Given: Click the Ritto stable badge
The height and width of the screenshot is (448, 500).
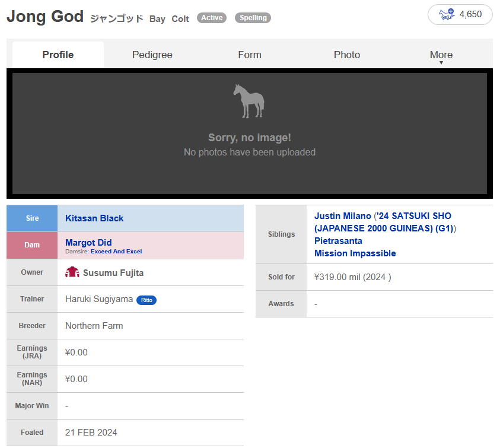Looking at the screenshot, I should pos(147,300).
